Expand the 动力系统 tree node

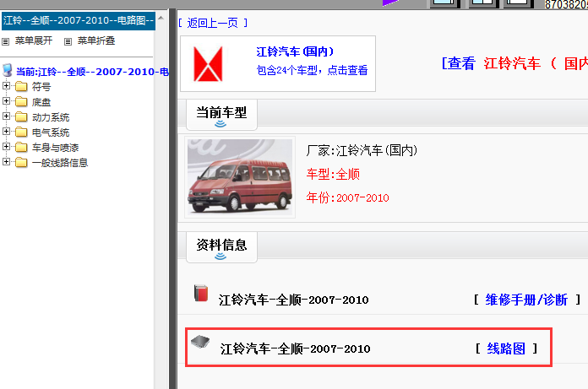click(x=6, y=116)
